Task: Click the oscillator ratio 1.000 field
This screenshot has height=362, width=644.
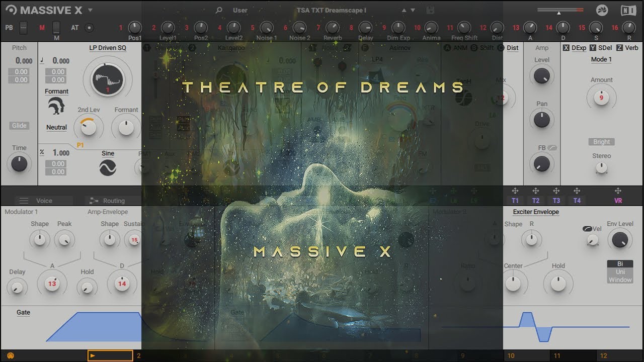Action: tap(61, 153)
